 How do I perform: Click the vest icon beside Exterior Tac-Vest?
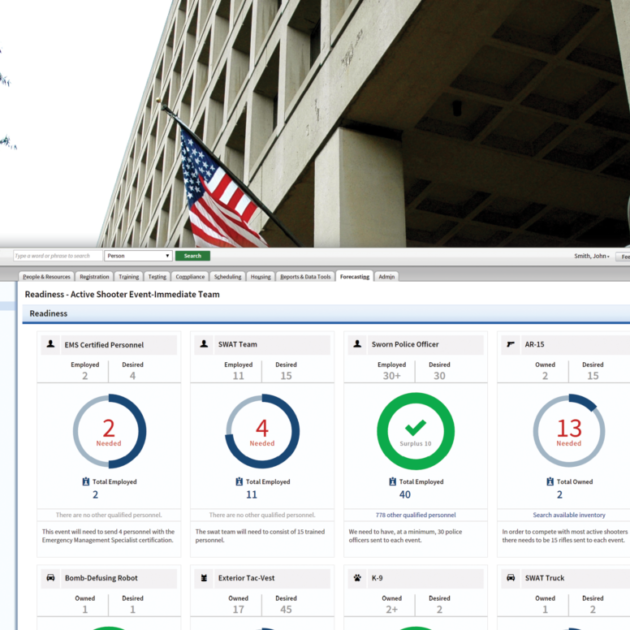click(204, 578)
